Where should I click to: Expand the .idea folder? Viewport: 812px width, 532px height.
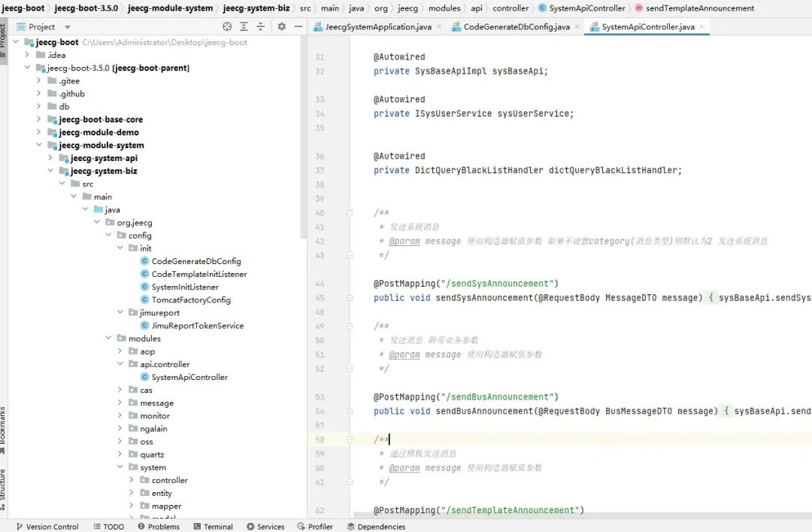click(x=28, y=54)
